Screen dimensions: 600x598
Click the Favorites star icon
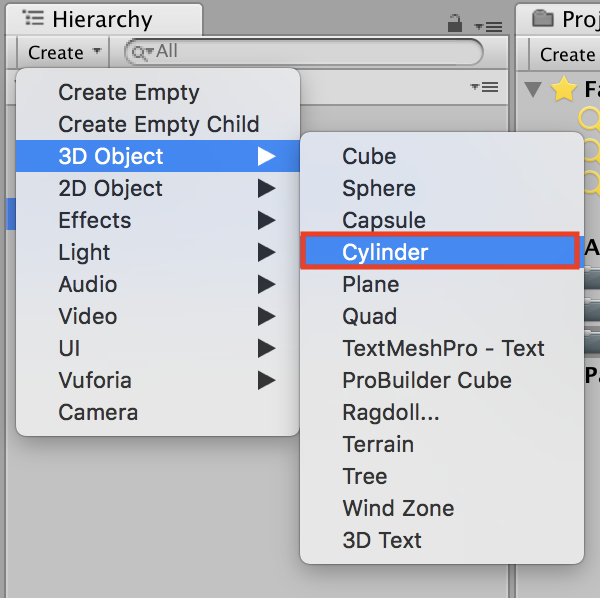click(x=564, y=90)
